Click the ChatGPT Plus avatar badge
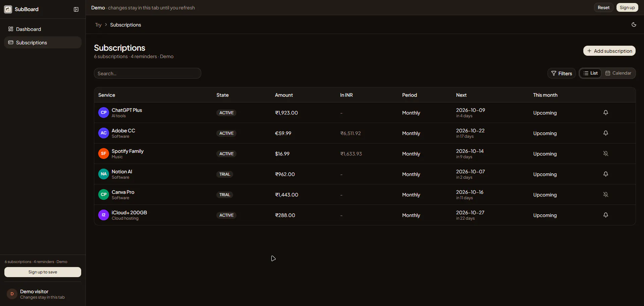This screenshot has width=644, height=306. [104, 113]
